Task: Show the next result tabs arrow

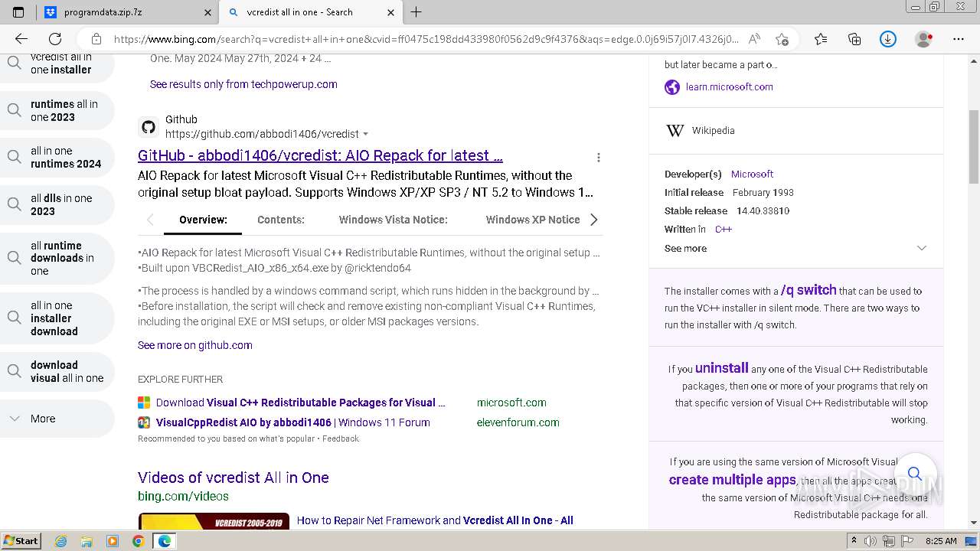Action: tap(594, 220)
